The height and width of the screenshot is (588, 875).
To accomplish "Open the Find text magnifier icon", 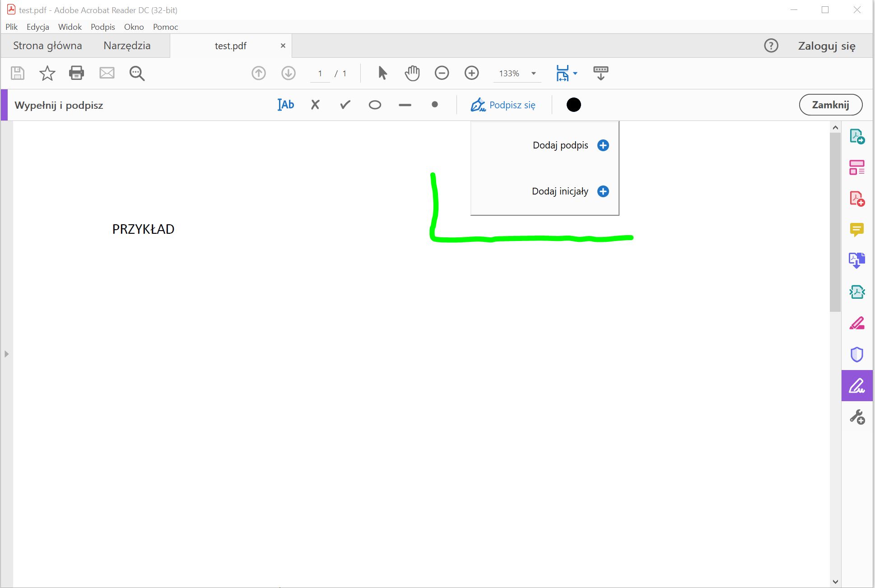I will (x=137, y=73).
